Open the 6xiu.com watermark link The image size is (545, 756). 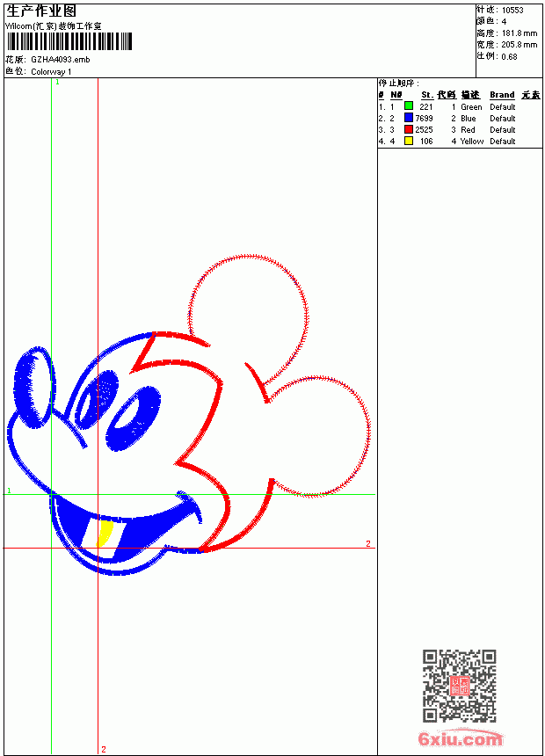(460, 738)
